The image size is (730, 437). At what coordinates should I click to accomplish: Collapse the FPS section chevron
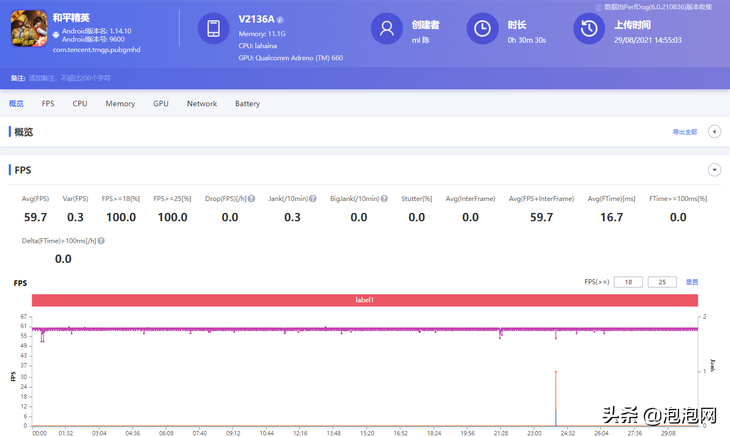pos(714,170)
